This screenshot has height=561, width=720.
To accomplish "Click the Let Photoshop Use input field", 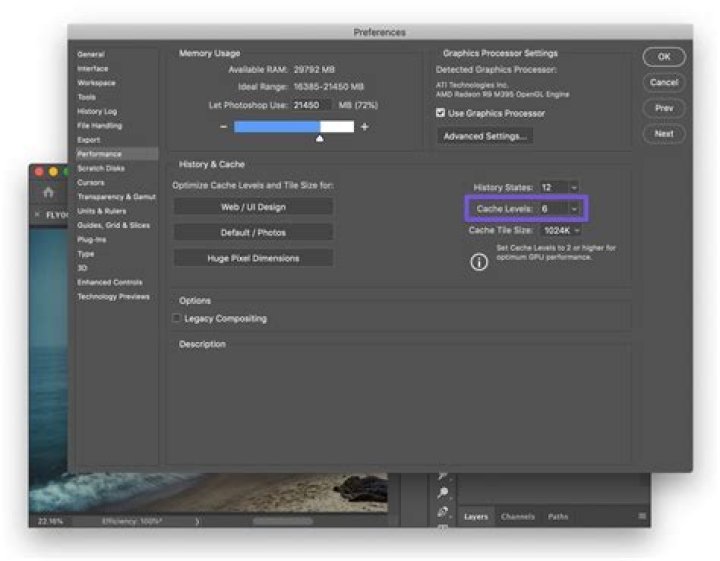I will pyautogui.click(x=311, y=105).
